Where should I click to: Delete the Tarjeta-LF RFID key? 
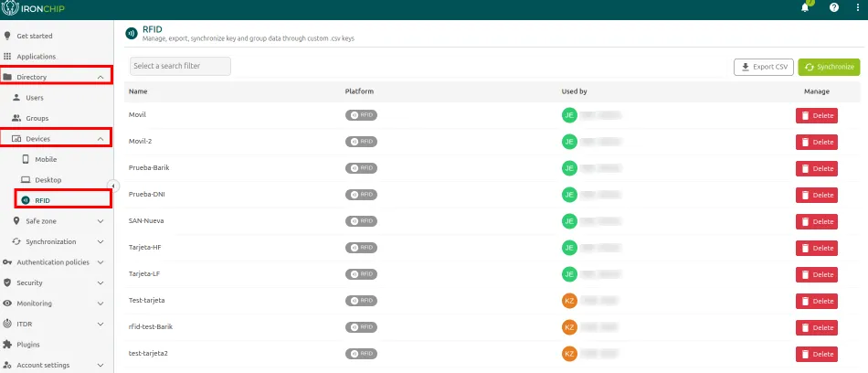tap(817, 274)
